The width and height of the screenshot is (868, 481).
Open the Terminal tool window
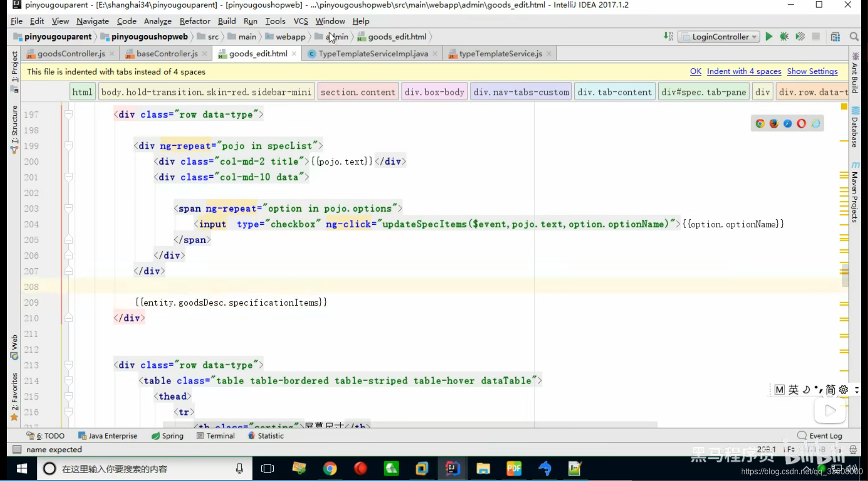point(216,436)
